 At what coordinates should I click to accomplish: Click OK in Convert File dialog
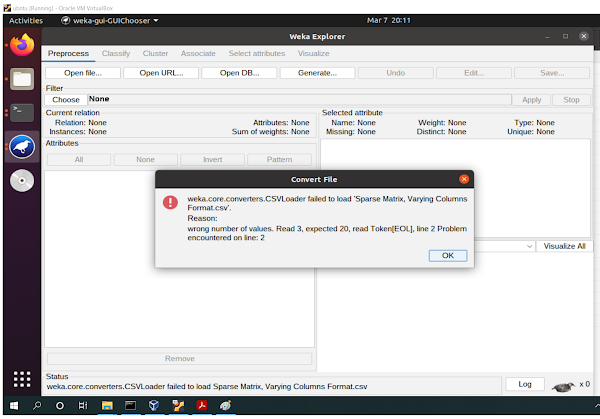[448, 256]
